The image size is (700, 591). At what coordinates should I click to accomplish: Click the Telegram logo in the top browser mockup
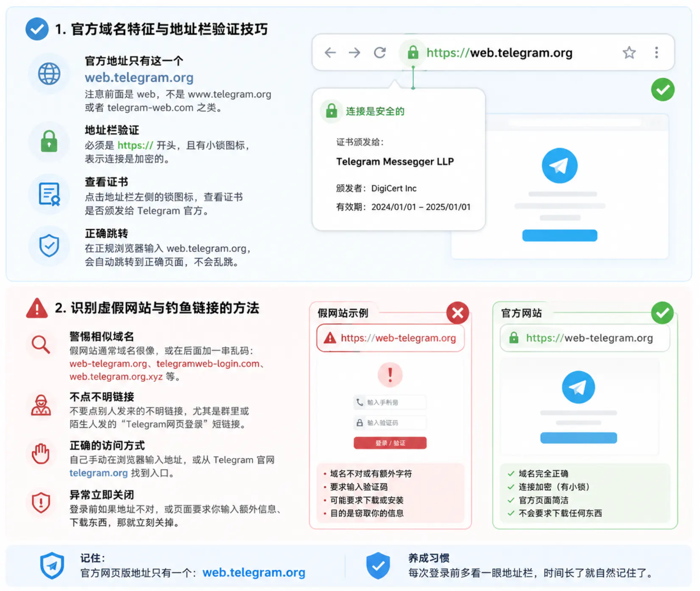click(x=559, y=165)
